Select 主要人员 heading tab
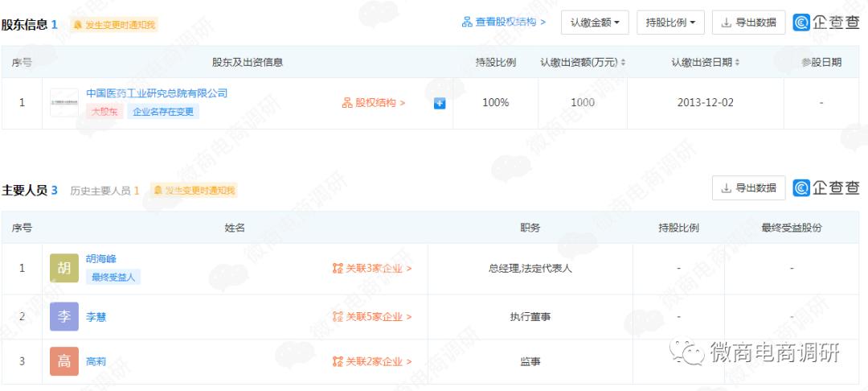Screen dimensions: 868x391 click(x=30, y=191)
